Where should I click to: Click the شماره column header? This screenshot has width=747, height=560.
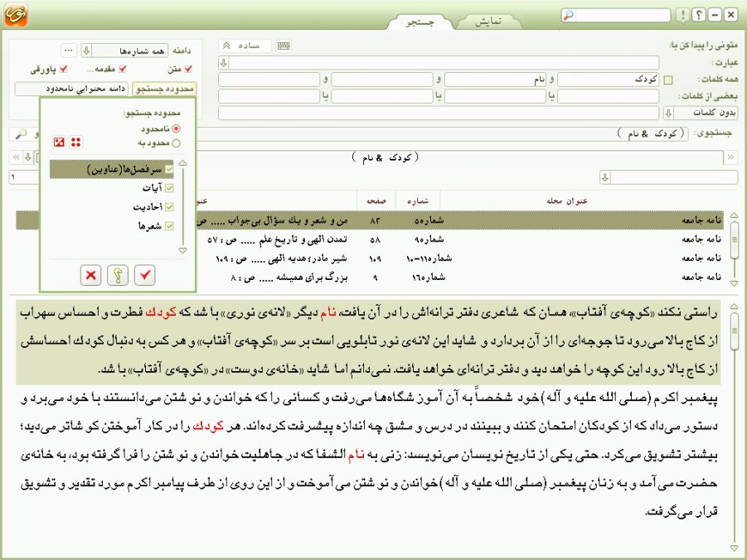[x=418, y=201]
